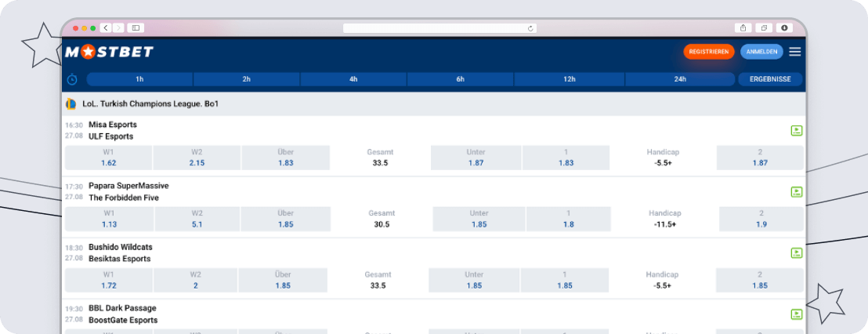
Task: Click Gesamt 33.5 in Misa Esports row
Action: pos(380,158)
